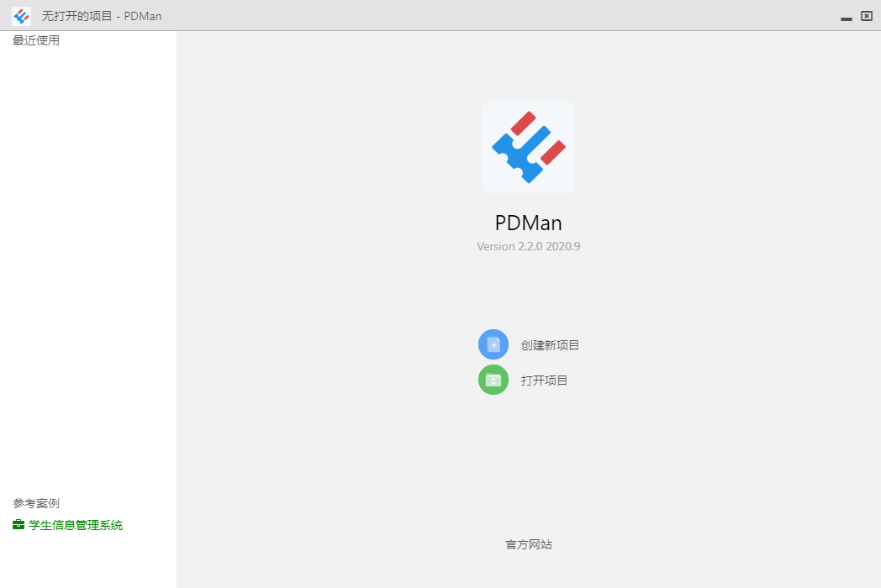881x588 pixels.
Task: Click the PDMan name text under logo
Action: click(x=529, y=223)
